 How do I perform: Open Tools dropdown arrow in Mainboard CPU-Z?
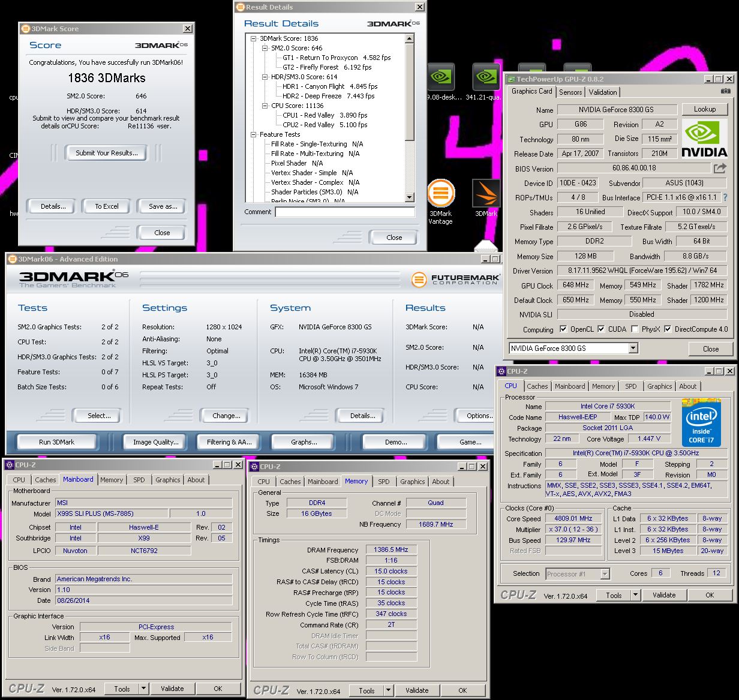click(x=144, y=689)
